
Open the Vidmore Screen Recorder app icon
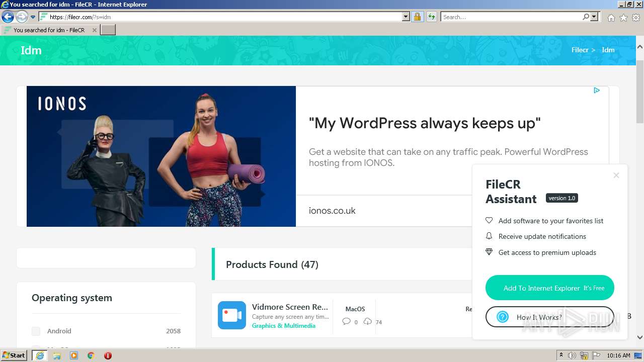232,315
